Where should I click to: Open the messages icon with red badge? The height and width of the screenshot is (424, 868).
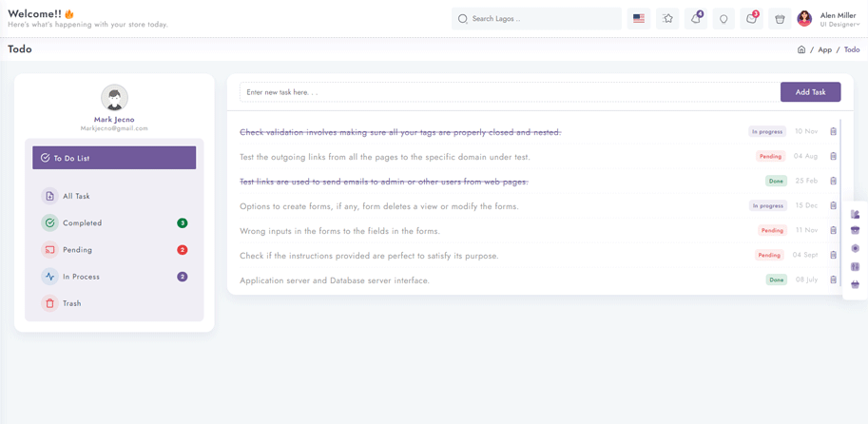751,18
